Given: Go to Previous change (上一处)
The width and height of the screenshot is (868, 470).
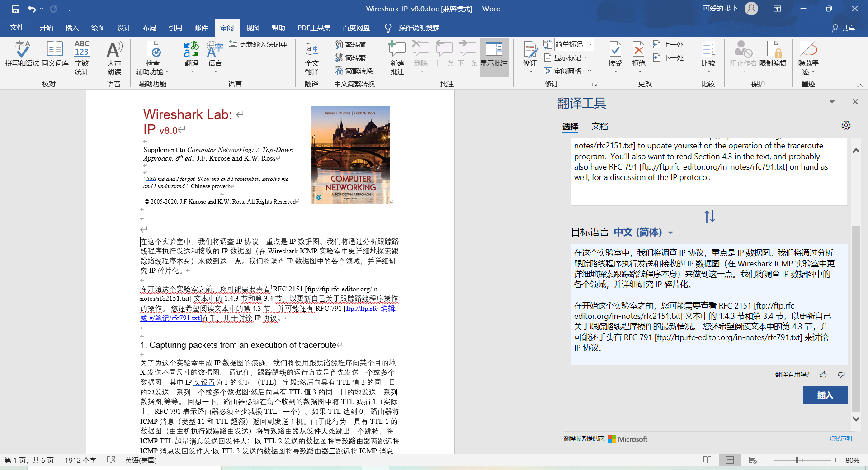Looking at the screenshot, I should pyautogui.click(x=669, y=44).
